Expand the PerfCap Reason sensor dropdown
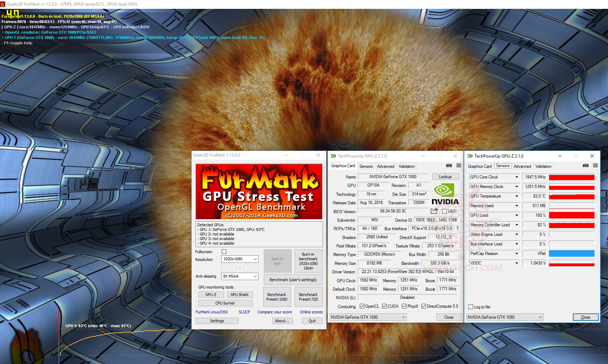 [517, 254]
